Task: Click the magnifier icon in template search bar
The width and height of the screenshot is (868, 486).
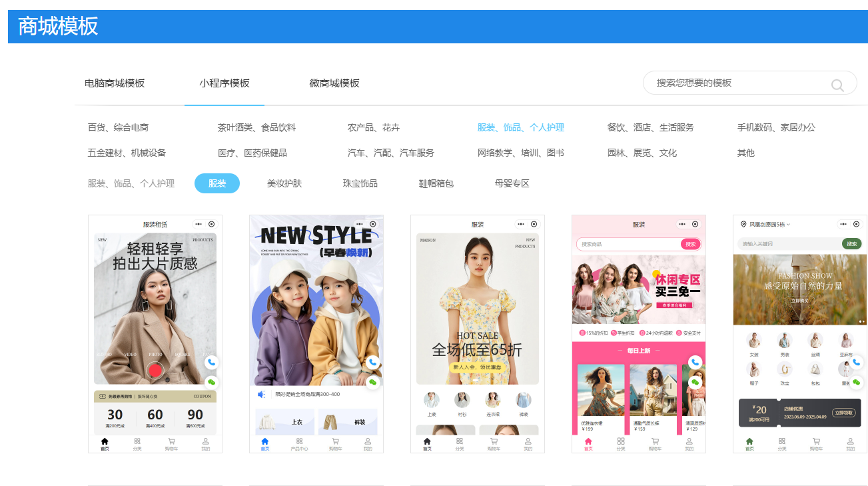Action: [837, 85]
